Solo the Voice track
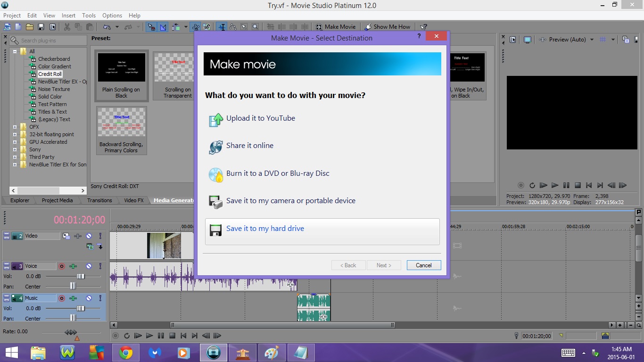The height and width of the screenshot is (362, 644). point(100,266)
